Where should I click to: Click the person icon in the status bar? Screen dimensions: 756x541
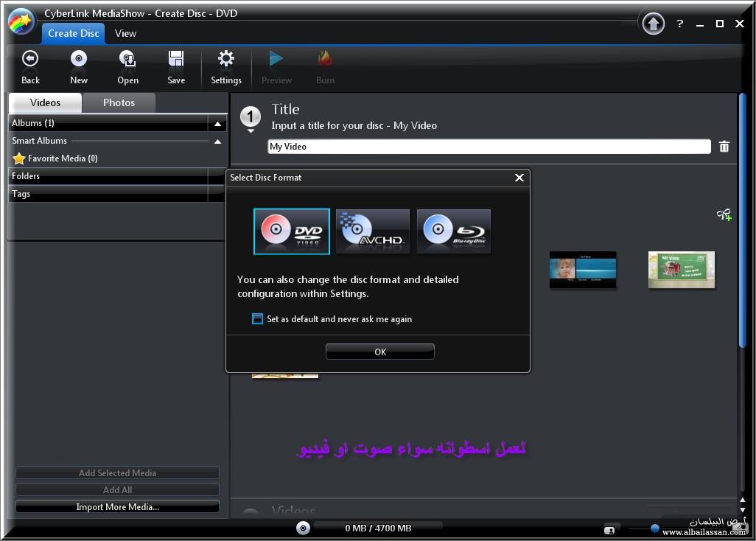tap(609, 531)
